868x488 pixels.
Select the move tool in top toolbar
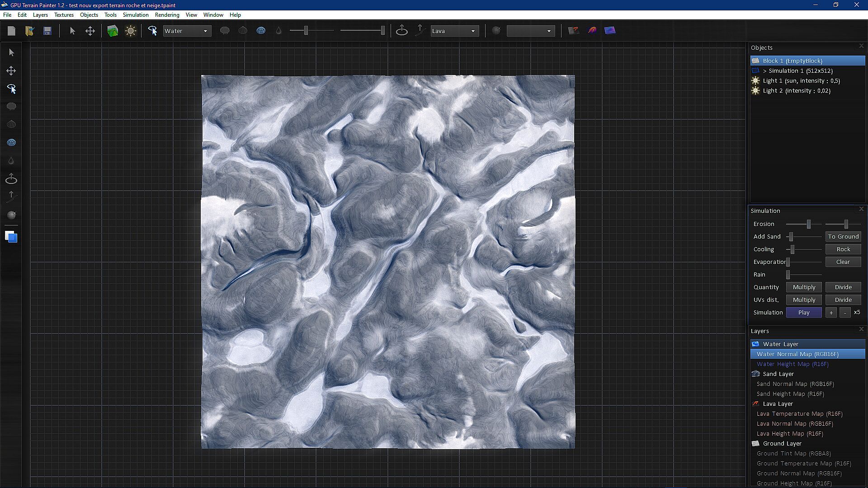click(90, 31)
